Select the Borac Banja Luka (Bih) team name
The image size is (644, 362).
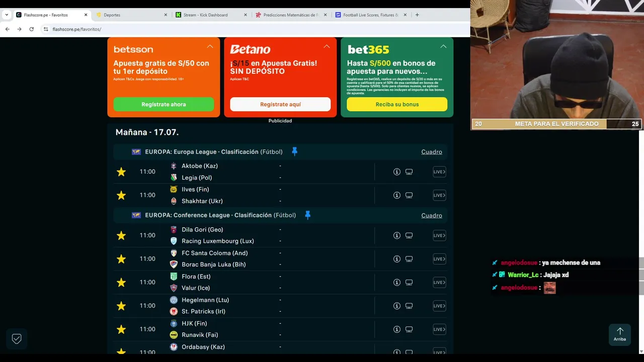tap(214, 264)
